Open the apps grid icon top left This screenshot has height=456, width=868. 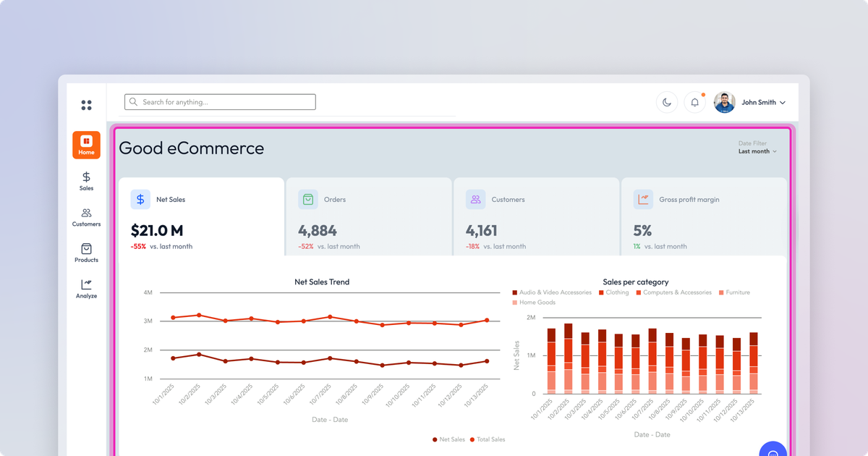click(86, 104)
